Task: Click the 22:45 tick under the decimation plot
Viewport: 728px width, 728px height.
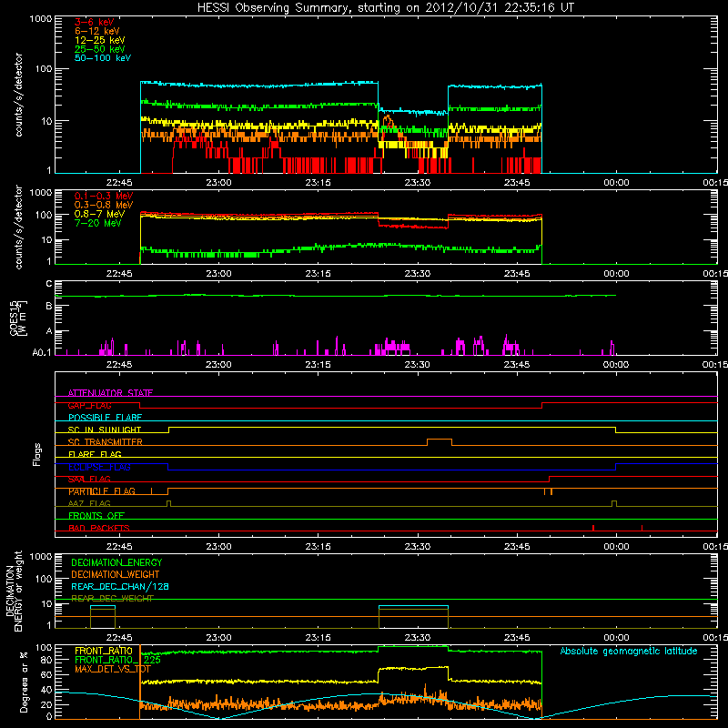Action: click(119, 638)
